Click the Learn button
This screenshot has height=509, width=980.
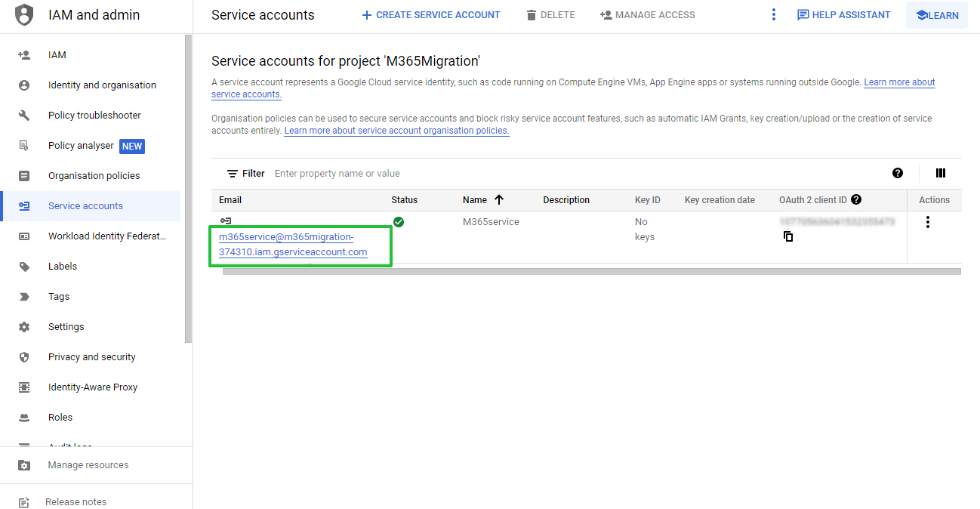click(936, 15)
